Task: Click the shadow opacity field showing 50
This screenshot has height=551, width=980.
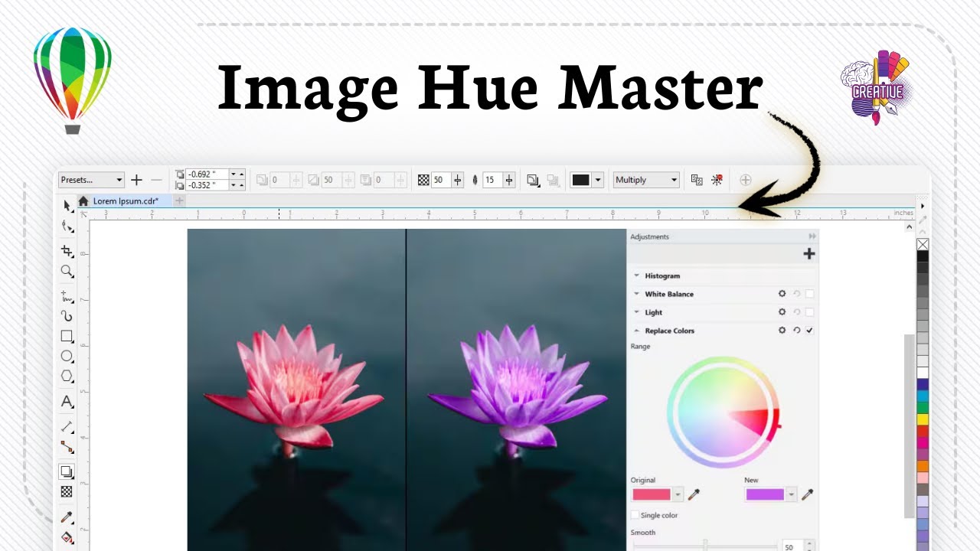Action: pyautogui.click(x=441, y=180)
